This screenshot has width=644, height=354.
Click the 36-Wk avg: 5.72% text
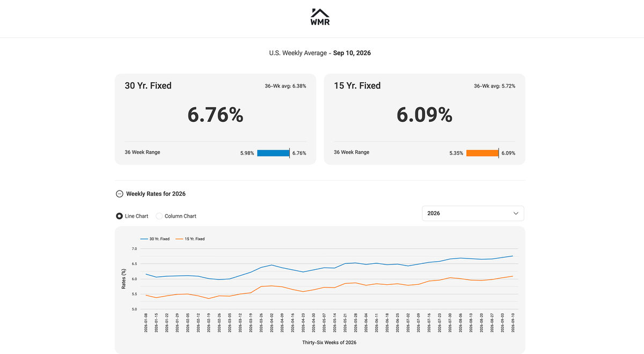[495, 86]
